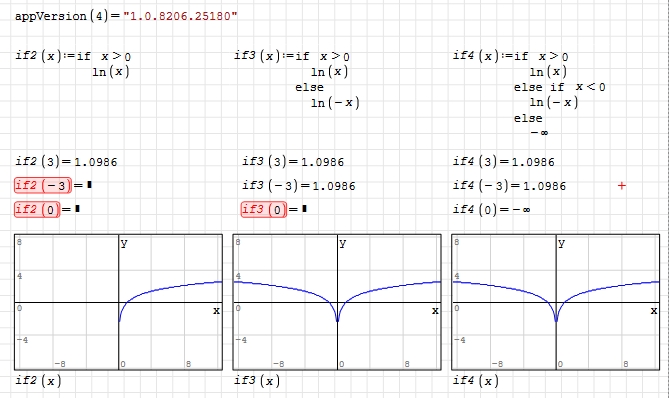
Task: Select the if2(x) function definition
Action: click(73, 64)
